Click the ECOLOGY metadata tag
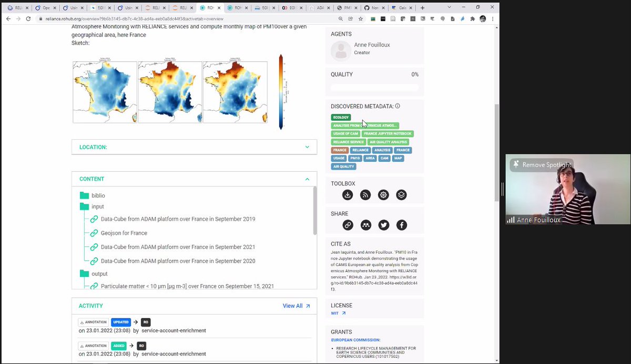The image size is (631, 364). 341,117
